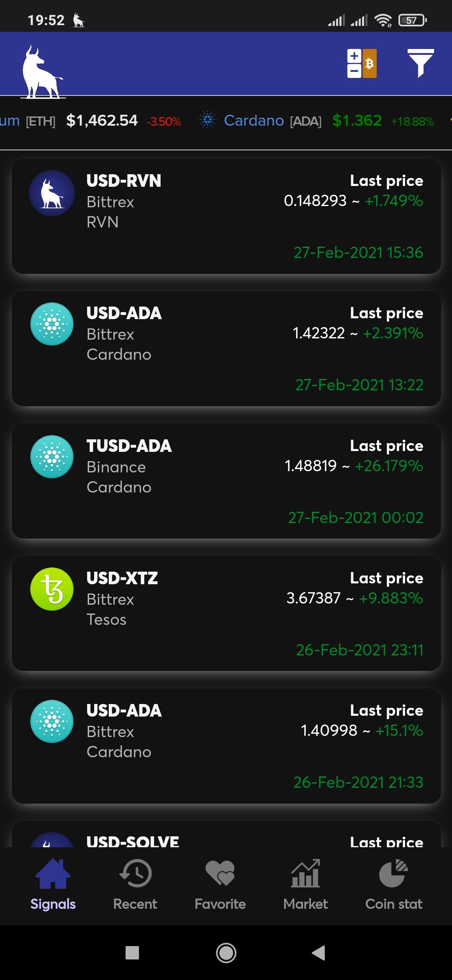Open the filter funnel icon
The width and height of the screenshot is (452, 980).
pos(421,63)
